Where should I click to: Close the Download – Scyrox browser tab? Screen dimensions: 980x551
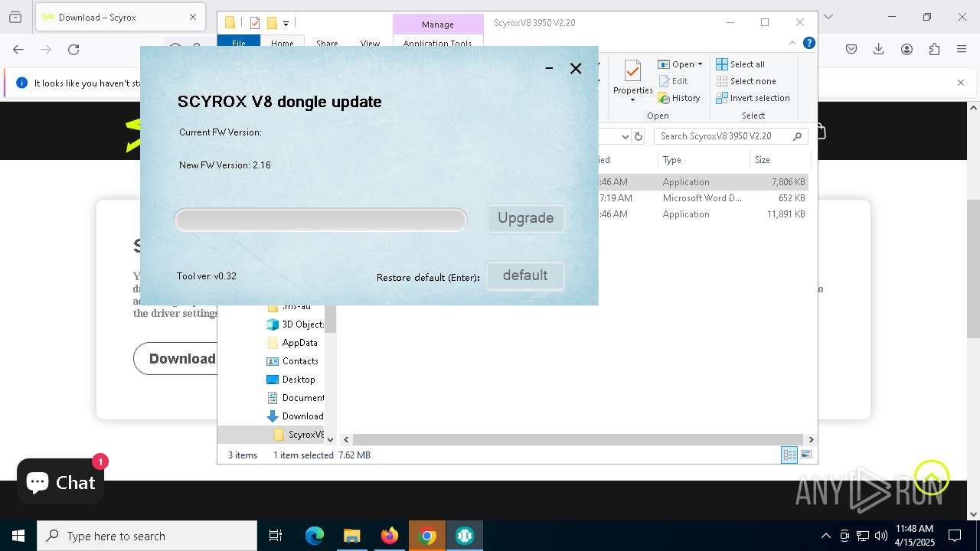(193, 17)
